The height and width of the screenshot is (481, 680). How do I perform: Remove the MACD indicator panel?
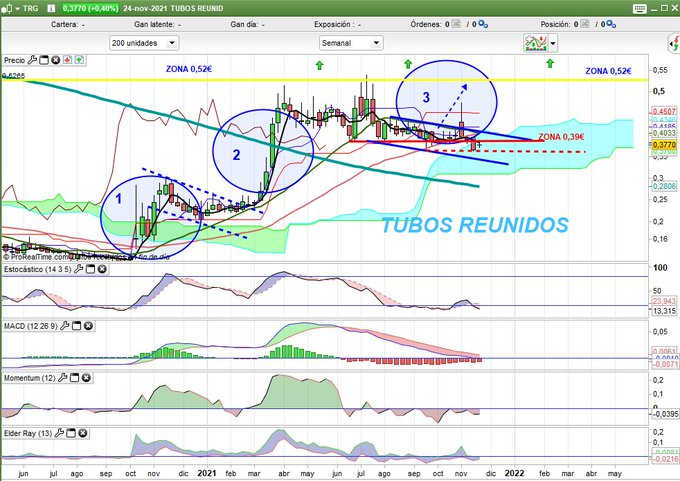point(88,326)
